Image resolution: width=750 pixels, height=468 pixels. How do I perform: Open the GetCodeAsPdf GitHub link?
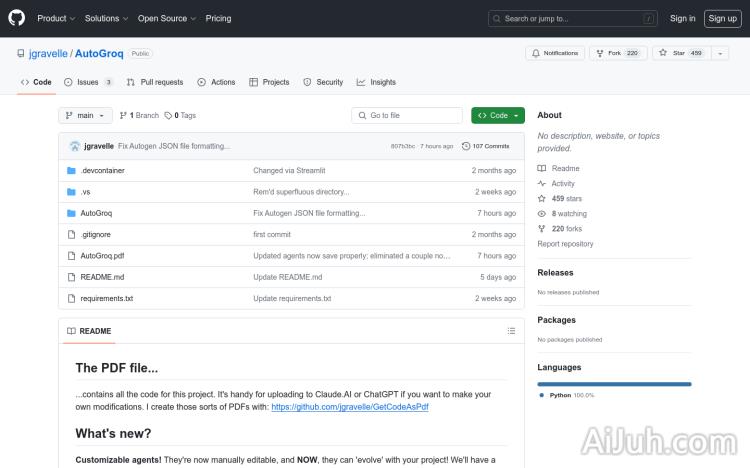(x=349, y=408)
